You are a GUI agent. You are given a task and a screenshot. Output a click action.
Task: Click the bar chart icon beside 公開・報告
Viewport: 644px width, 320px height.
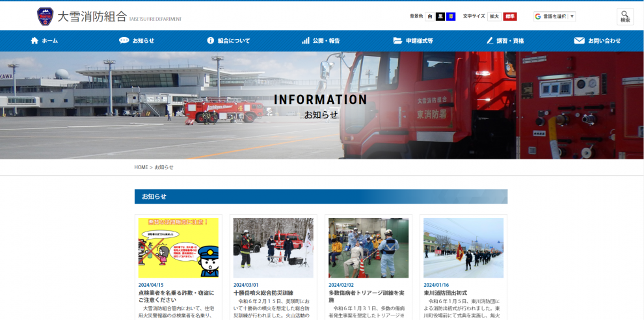[306, 41]
